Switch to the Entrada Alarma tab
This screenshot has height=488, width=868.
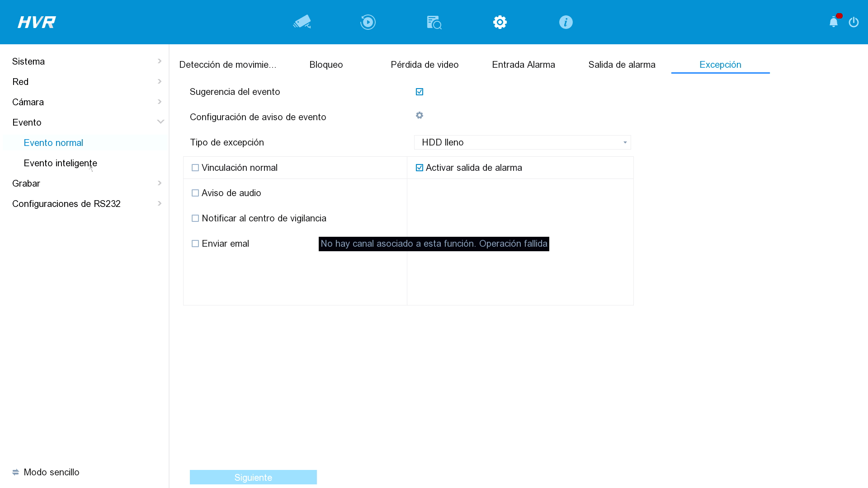(524, 65)
